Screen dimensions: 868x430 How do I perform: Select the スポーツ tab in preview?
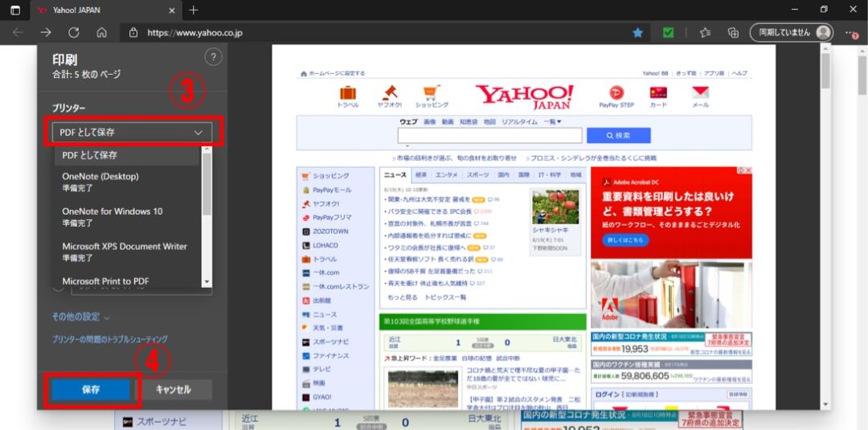(477, 174)
